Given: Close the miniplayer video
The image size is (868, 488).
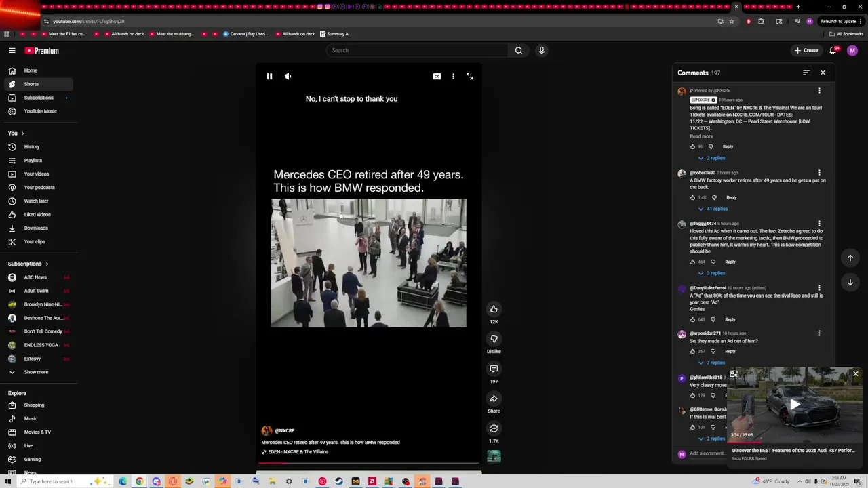Looking at the screenshot, I should [x=856, y=374].
